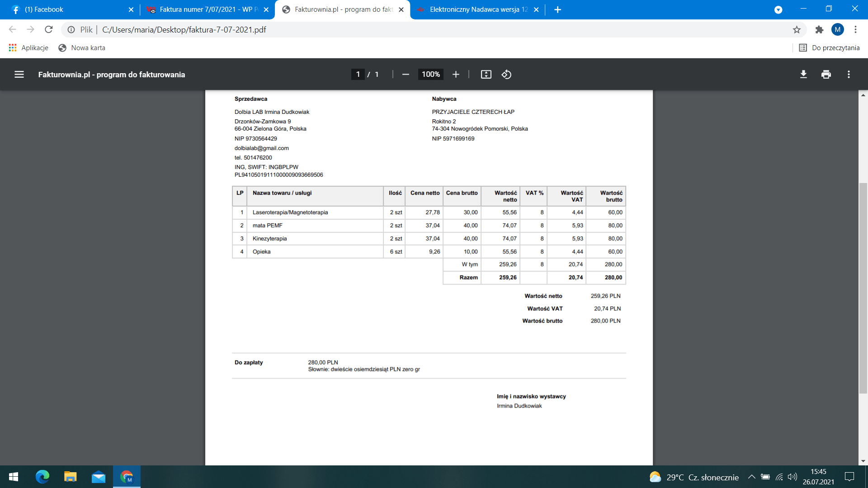Open the battery status icon
Image resolution: width=868 pixels, height=488 pixels.
tap(765, 477)
